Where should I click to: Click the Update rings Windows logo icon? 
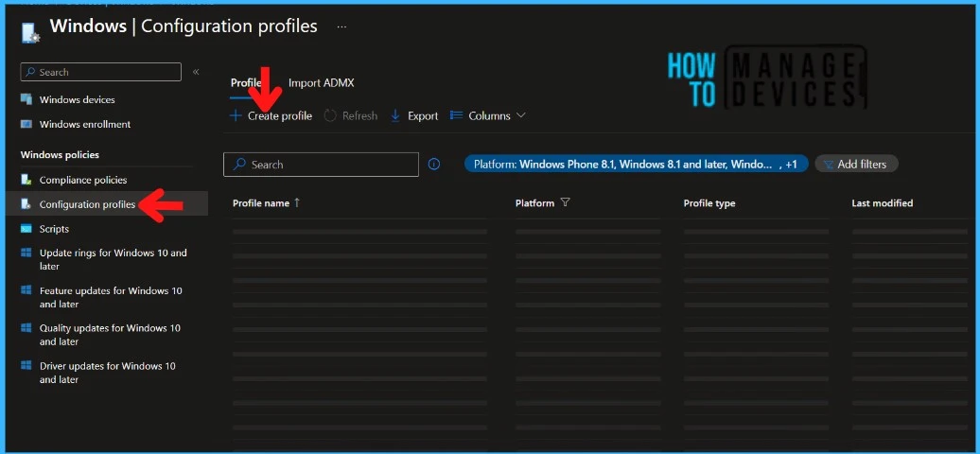point(26,253)
